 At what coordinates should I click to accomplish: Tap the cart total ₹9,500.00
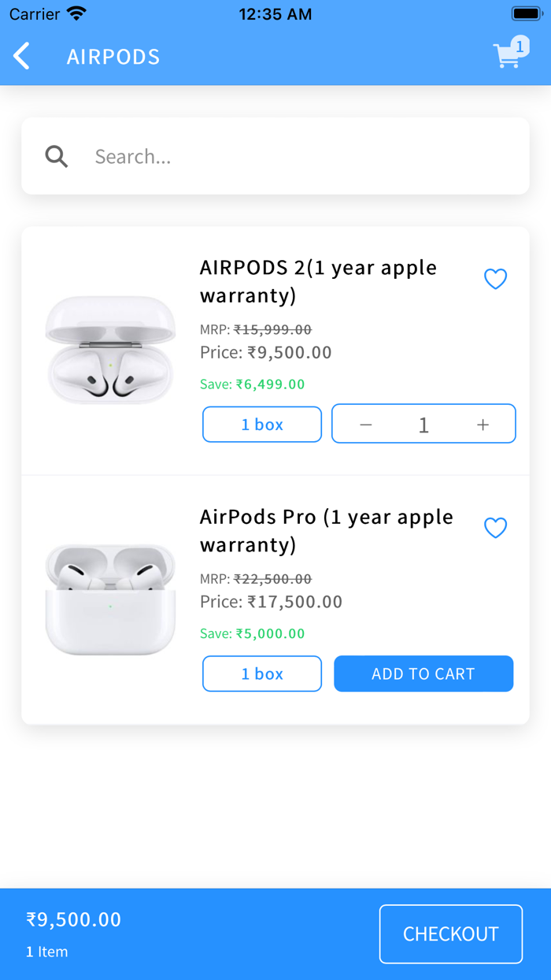(x=74, y=919)
